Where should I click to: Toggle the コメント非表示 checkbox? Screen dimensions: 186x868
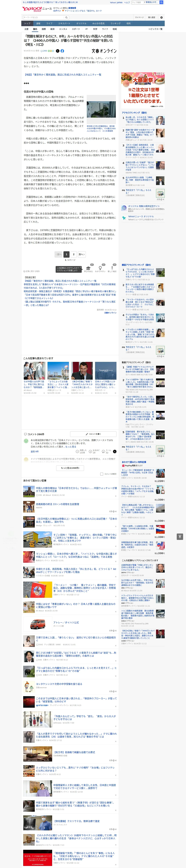click(x=102, y=474)
